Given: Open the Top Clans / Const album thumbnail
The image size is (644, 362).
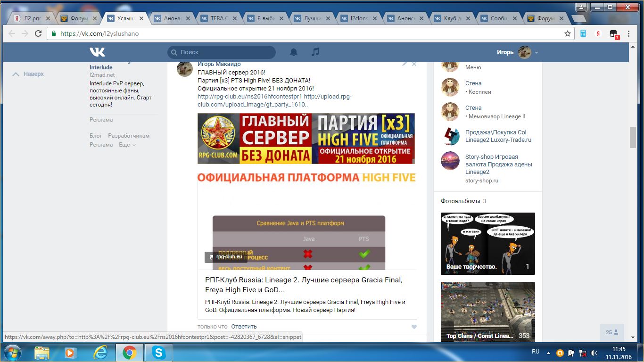Looking at the screenshot, I should [x=488, y=312].
